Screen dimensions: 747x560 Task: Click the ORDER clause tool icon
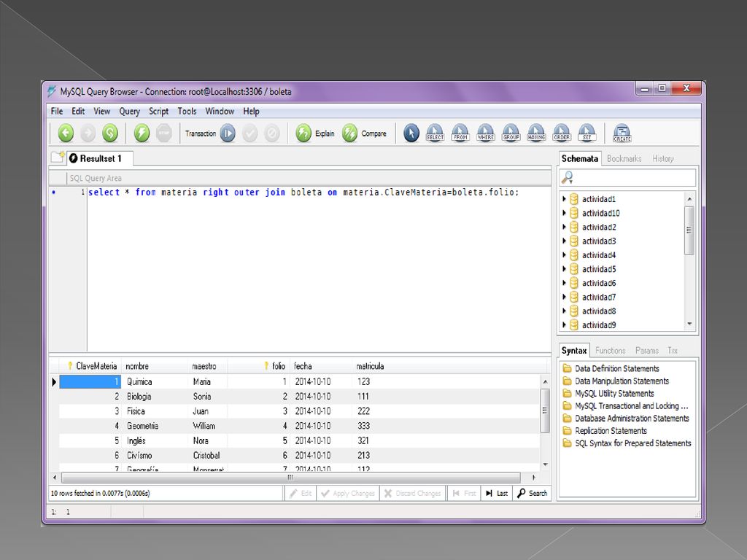561,133
